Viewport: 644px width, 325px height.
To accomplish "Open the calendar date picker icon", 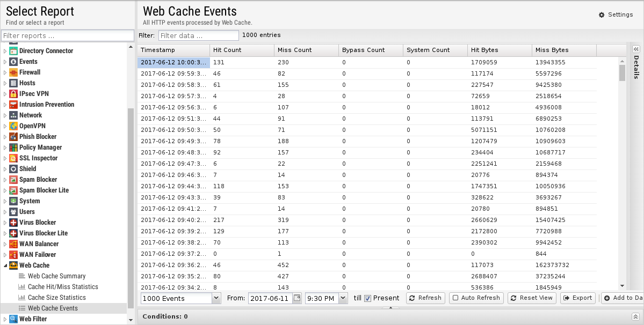I will pyautogui.click(x=297, y=298).
